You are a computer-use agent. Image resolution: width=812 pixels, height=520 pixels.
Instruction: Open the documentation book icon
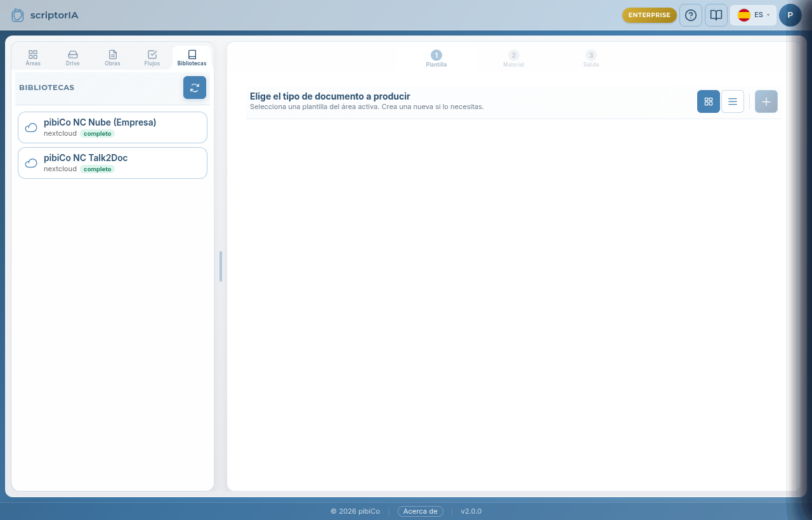[x=716, y=15]
